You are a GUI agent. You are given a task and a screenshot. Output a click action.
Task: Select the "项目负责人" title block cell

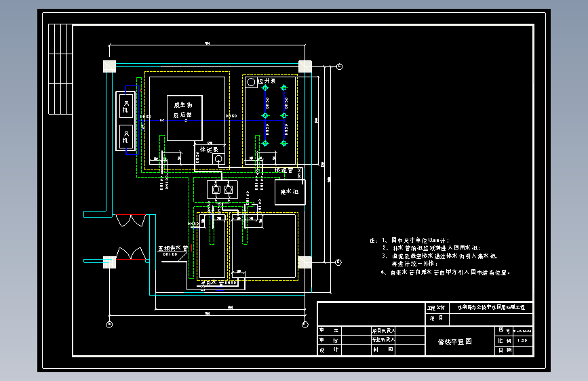click(x=383, y=330)
